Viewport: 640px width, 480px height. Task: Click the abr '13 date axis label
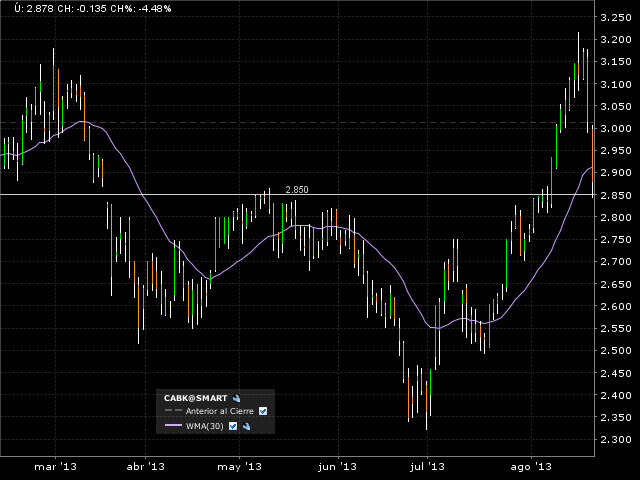[146, 467]
